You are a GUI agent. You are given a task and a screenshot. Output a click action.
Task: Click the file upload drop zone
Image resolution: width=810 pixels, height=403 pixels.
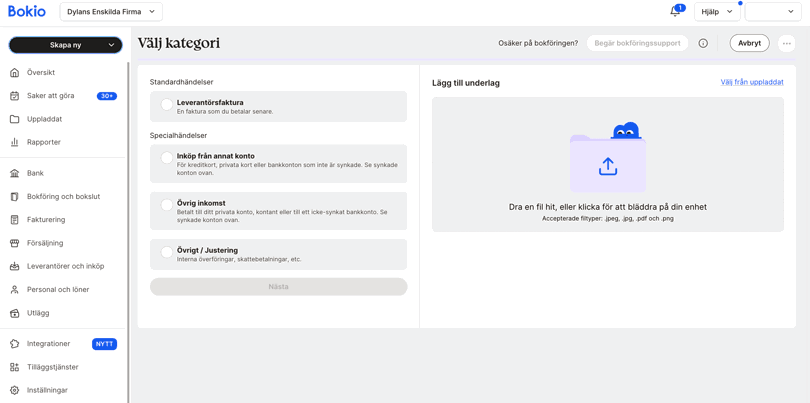(x=608, y=164)
